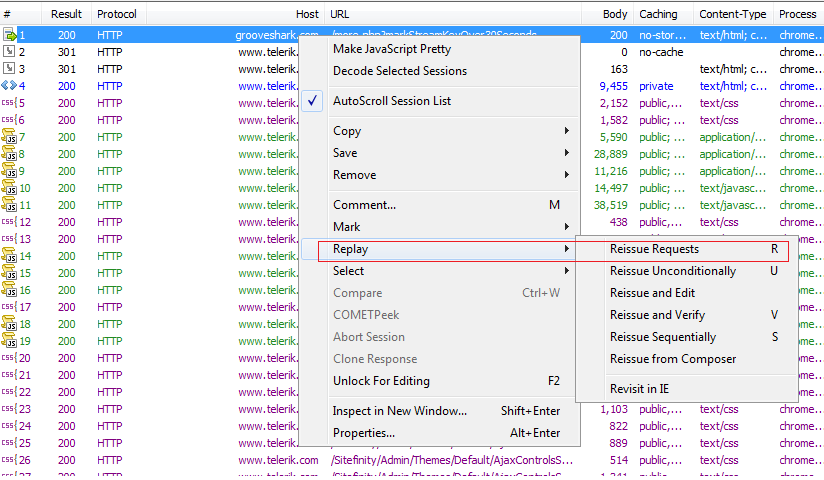Sort by the Body column header
The width and height of the screenshot is (824, 480).
tap(607, 14)
